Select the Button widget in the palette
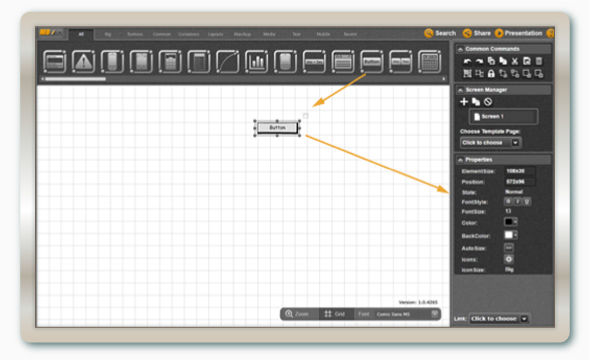This screenshot has width=590, height=360. [372, 61]
